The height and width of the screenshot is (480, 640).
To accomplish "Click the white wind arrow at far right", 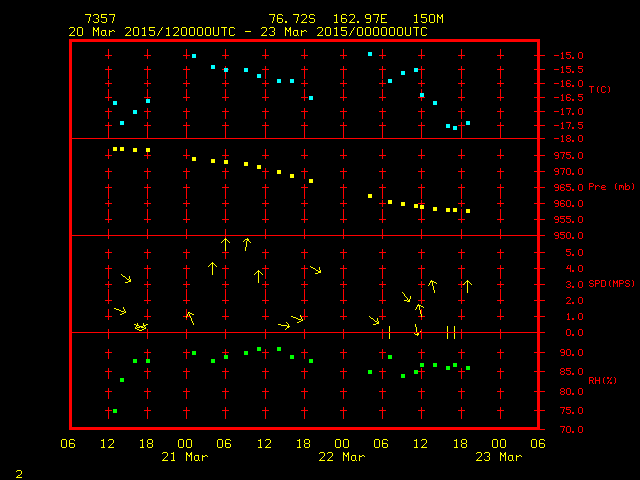I will coord(467,287).
